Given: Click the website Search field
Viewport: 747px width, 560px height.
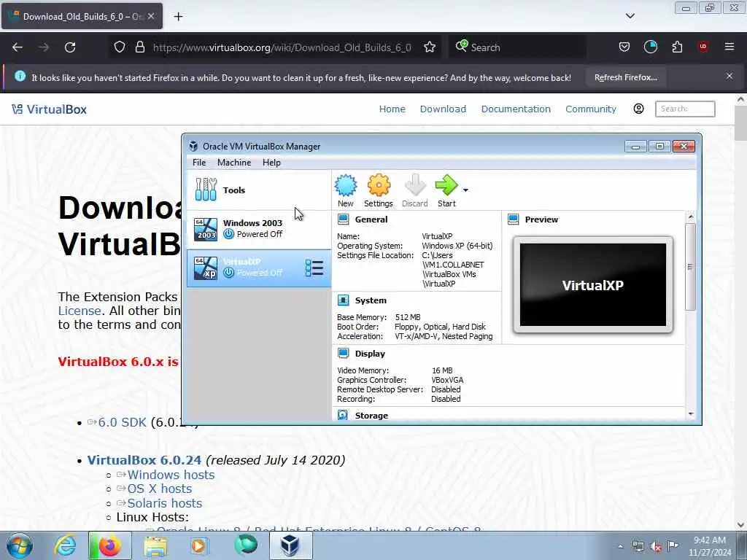Looking at the screenshot, I should 685,109.
